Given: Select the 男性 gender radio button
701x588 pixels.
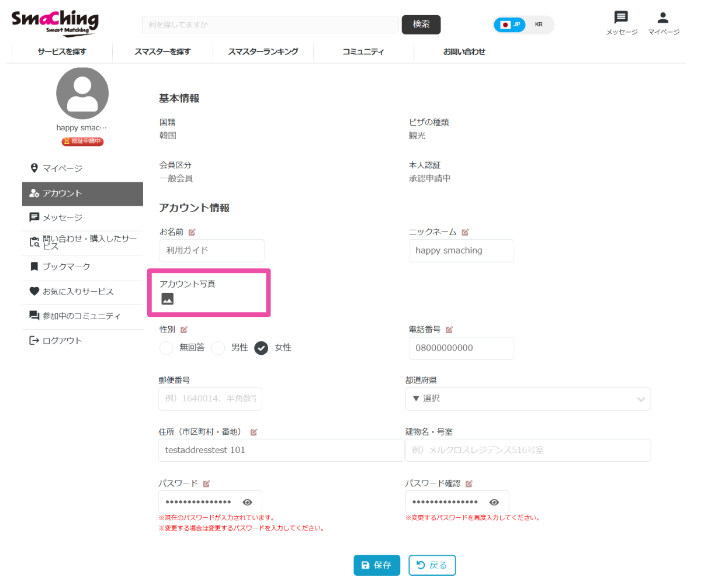Looking at the screenshot, I should 218,348.
